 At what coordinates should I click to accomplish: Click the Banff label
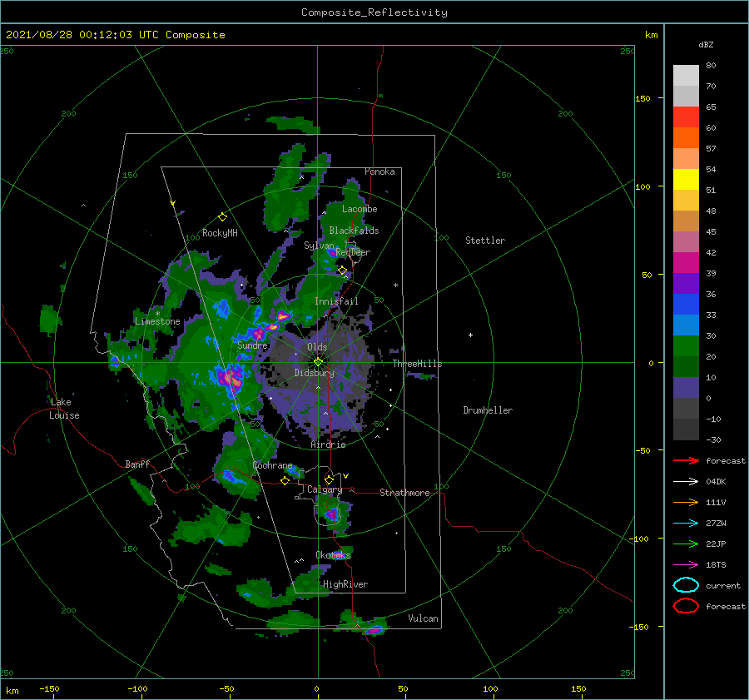[x=137, y=464]
